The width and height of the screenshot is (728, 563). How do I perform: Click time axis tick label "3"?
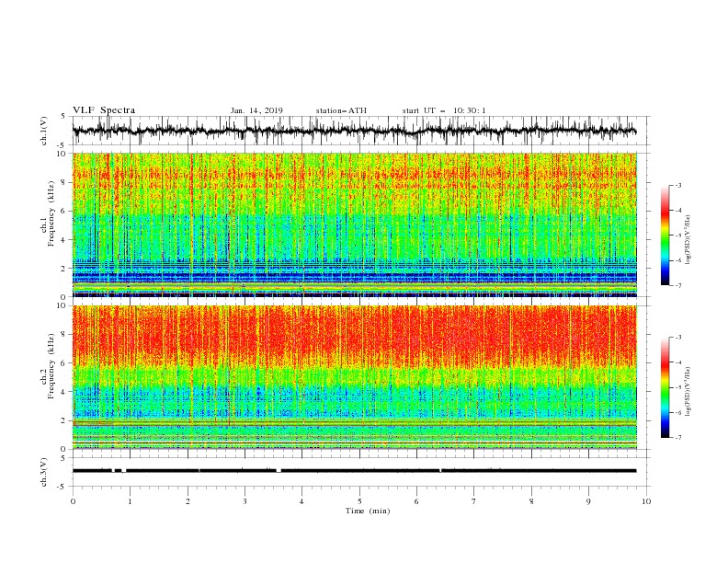(245, 501)
